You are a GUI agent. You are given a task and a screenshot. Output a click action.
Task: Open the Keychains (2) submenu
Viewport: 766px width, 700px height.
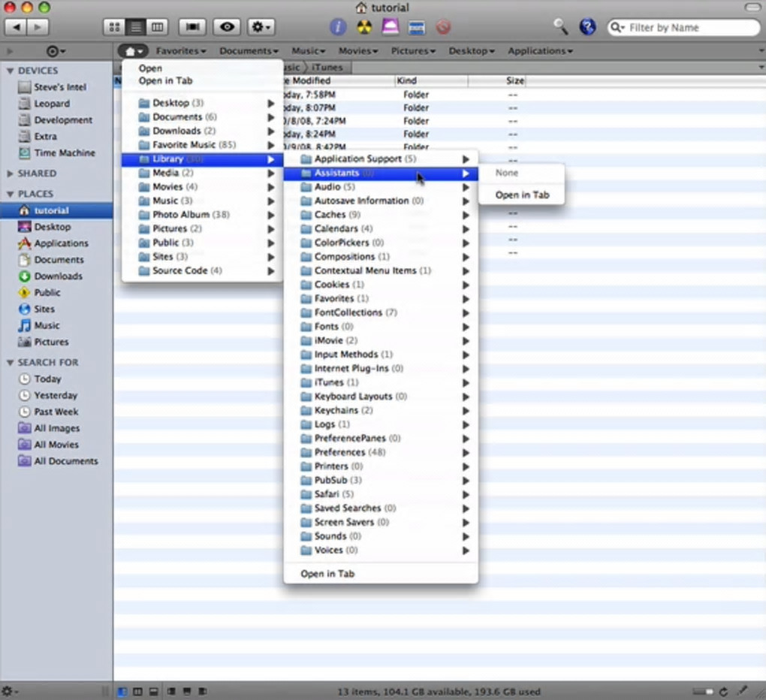pyautogui.click(x=381, y=410)
